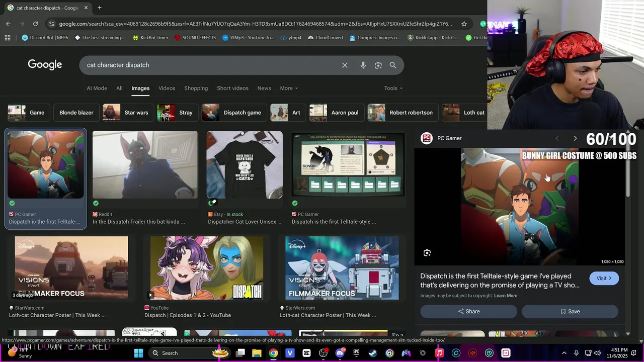Switch to the News tab
644x362 pixels.
pos(264,88)
